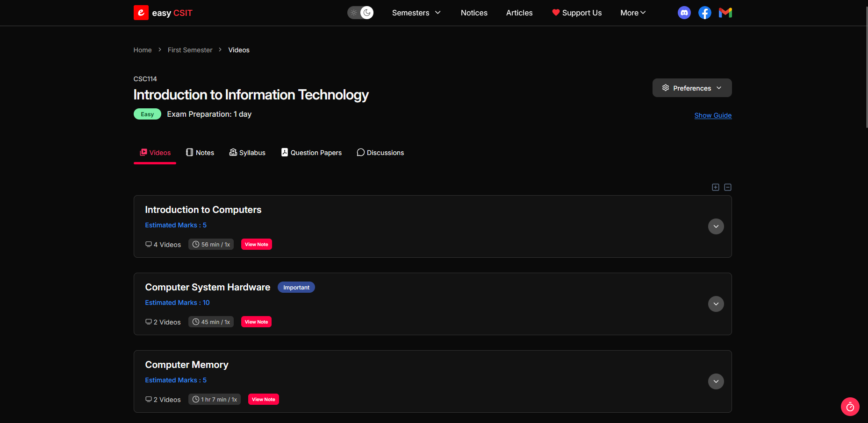Expand the Introduction to Computers section
The image size is (868, 423).
716,226
